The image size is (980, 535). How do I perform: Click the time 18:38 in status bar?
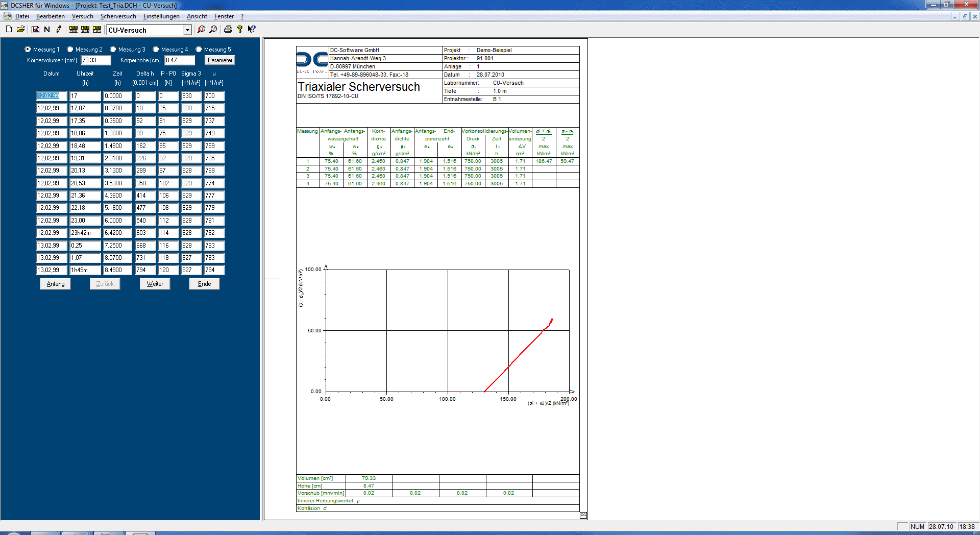click(x=967, y=527)
